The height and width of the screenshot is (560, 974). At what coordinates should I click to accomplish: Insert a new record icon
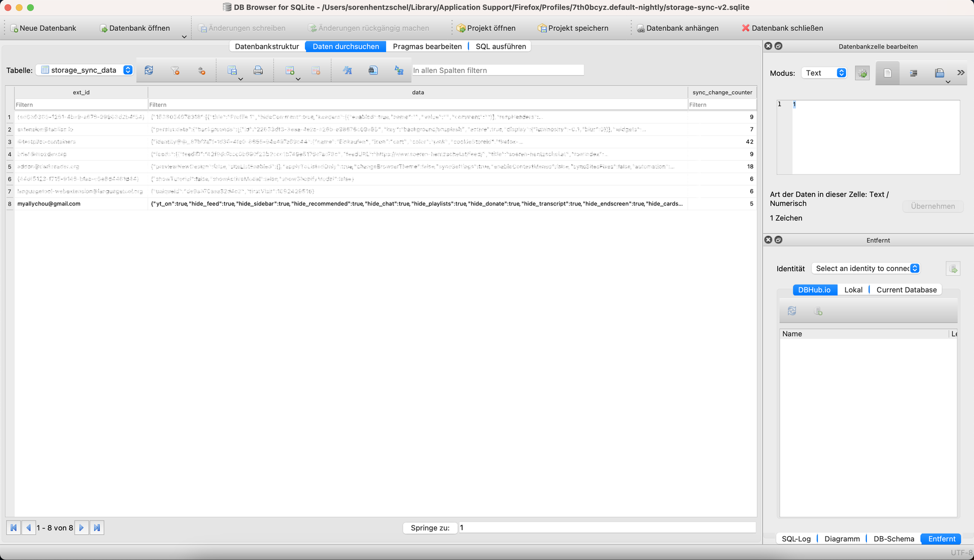click(x=290, y=71)
